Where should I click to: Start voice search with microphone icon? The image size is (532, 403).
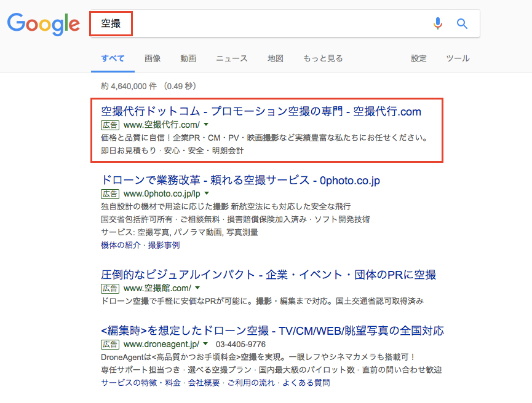(x=438, y=23)
